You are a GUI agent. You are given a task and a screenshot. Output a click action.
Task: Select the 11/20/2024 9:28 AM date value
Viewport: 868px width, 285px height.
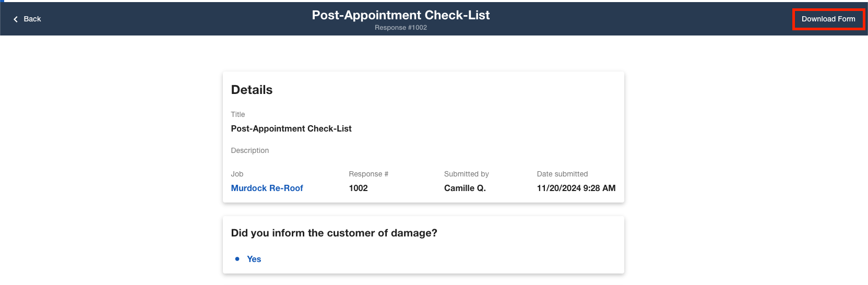click(x=576, y=188)
